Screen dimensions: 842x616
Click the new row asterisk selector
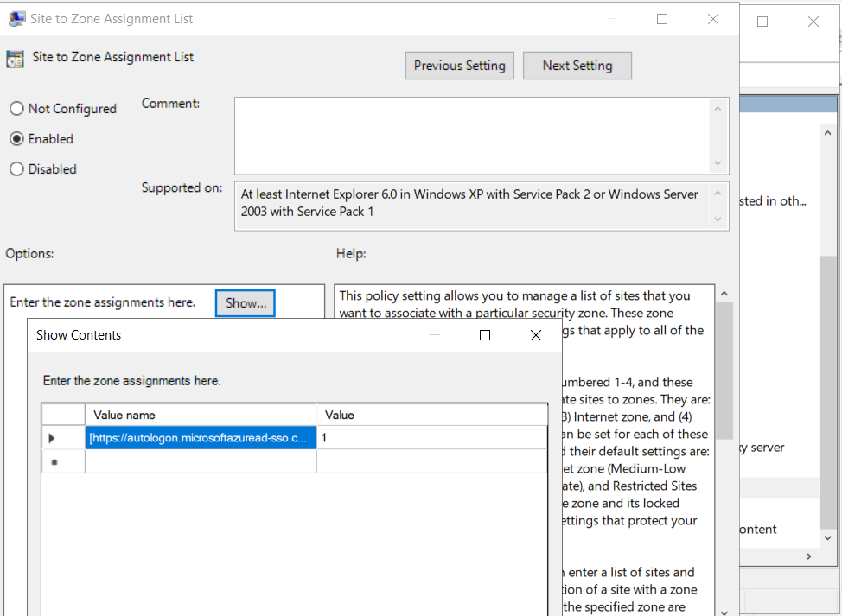point(63,461)
